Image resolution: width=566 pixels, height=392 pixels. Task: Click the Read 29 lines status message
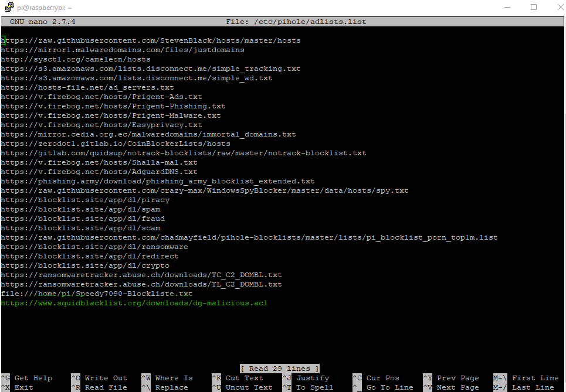280,369
